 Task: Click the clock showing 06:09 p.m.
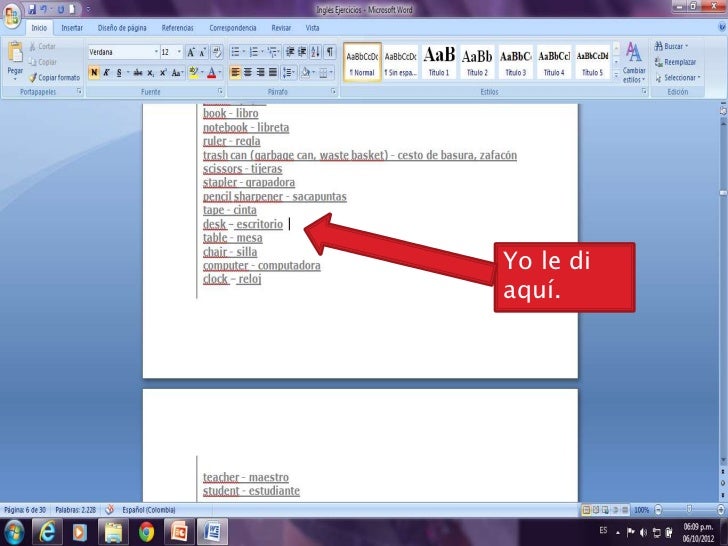click(698, 527)
